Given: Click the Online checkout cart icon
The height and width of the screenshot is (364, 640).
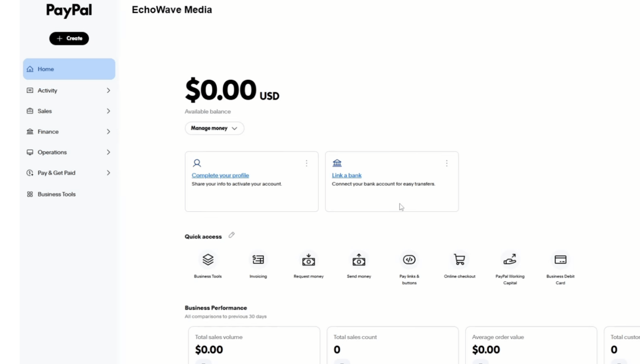Looking at the screenshot, I should [459, 259].
